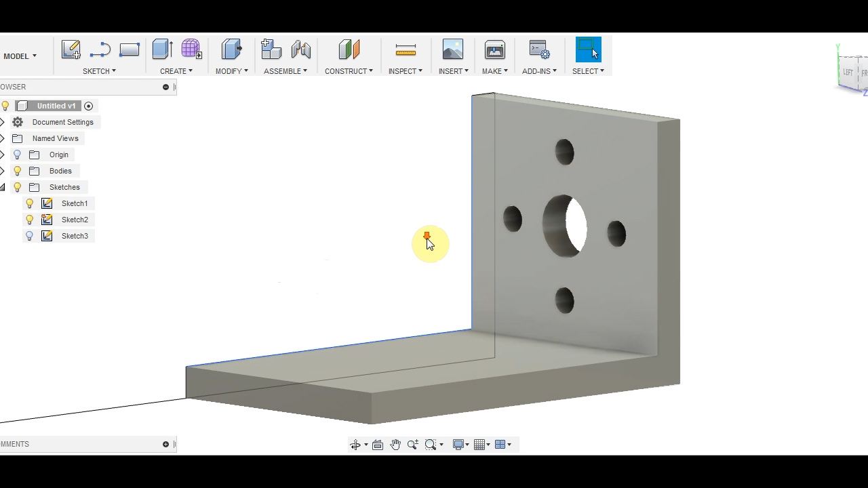Open the MODEL workspace dropdown
Viewport: 868px width, 488px height.
20,56
